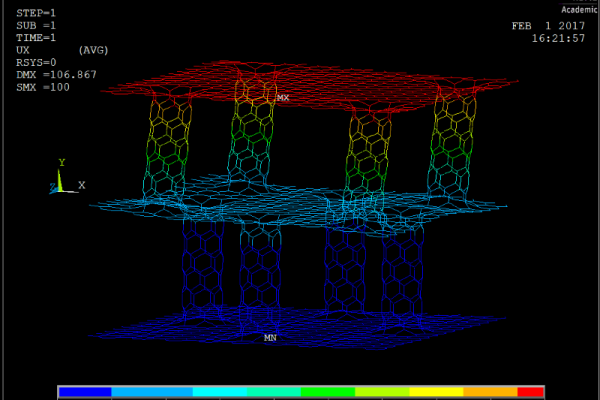This screenshot has height=400, width=600.
Task: Click the MX maximum marker label
Action: point(283,98)
